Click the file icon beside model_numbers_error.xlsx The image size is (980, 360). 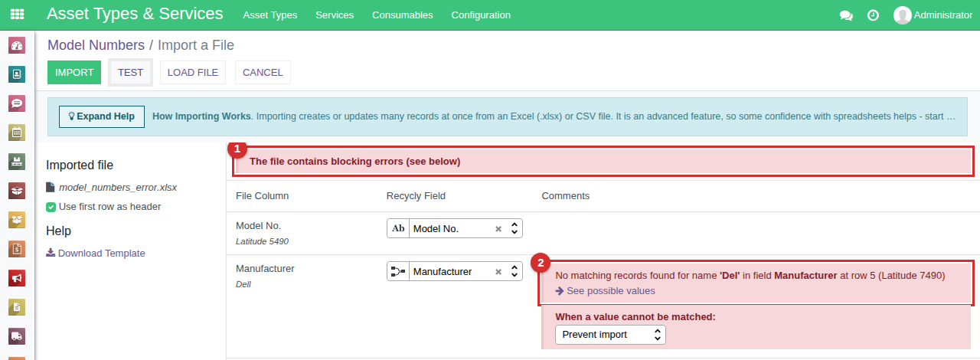coord(51,187)
